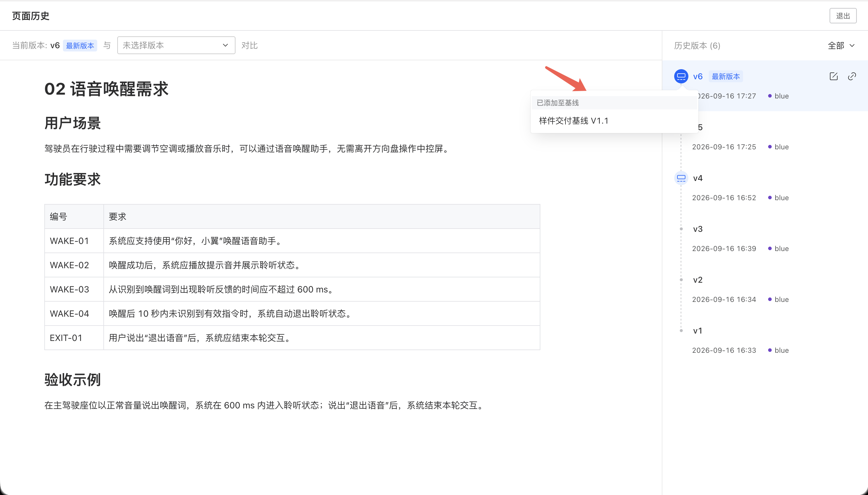The height and width of the screenshot is (495, 868).
Task: Select version v4 in history list
Action: pyautogui.click(x=698, y=178)
